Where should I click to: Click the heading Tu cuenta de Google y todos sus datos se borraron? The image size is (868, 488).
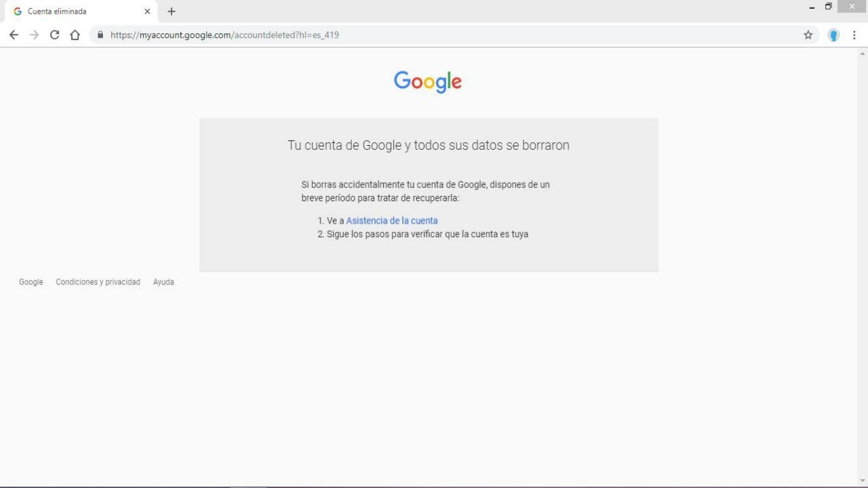click(429, 145)
